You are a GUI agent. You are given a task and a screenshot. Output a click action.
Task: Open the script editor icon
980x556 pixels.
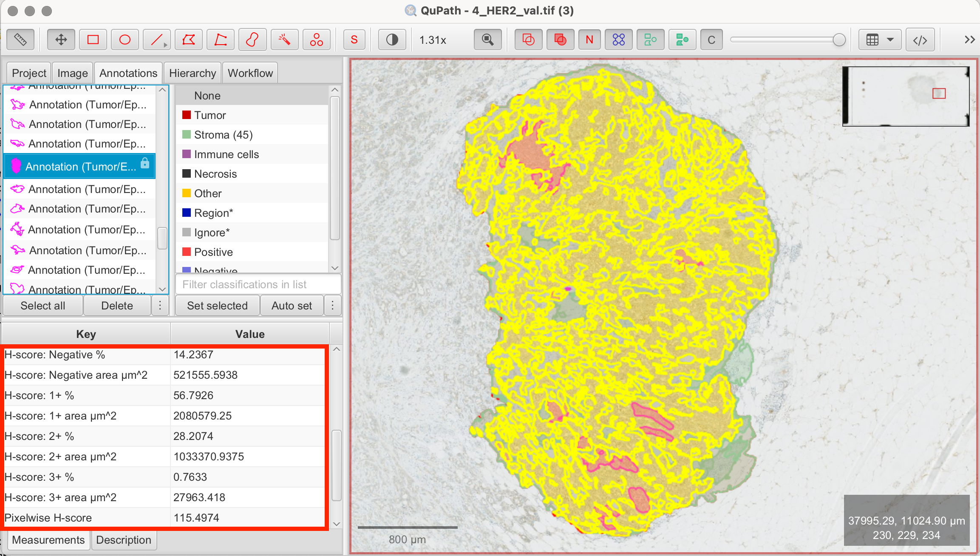pos(920,40)
